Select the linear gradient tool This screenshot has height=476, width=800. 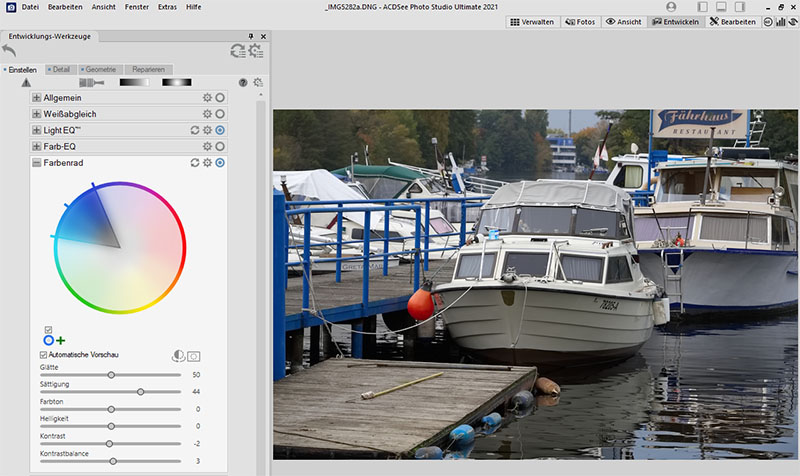(133, 83)
